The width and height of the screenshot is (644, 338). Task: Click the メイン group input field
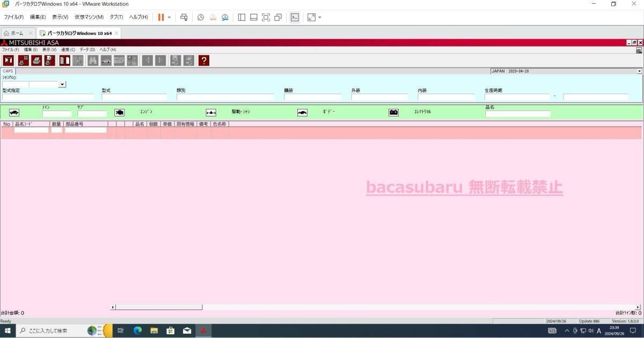(57, 114)
